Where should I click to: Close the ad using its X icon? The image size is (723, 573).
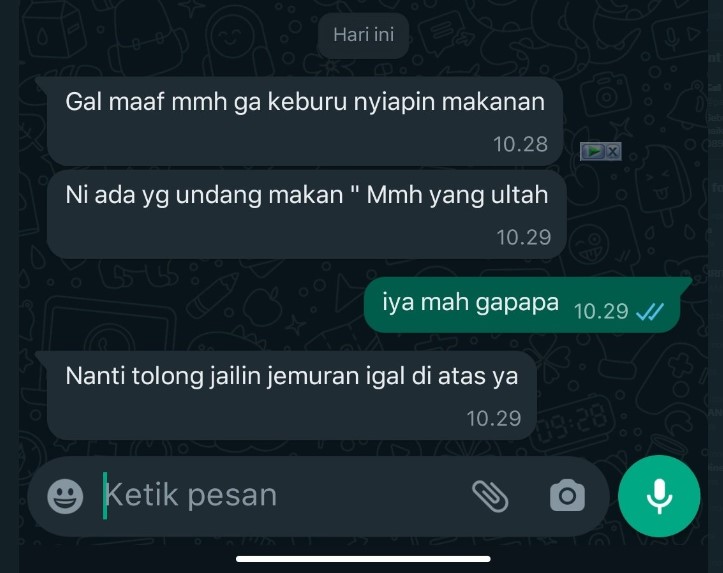(x=613, y=152)
